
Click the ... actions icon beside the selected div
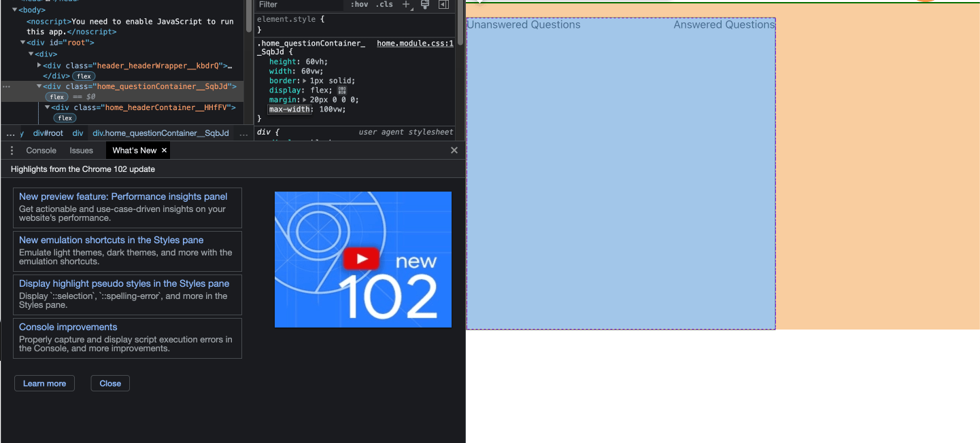tap(5, 86)
